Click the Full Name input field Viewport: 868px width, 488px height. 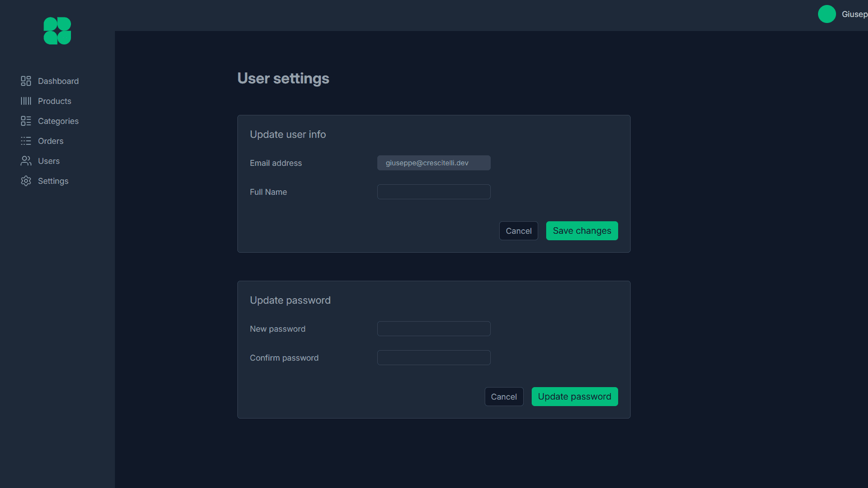(433, 191)
